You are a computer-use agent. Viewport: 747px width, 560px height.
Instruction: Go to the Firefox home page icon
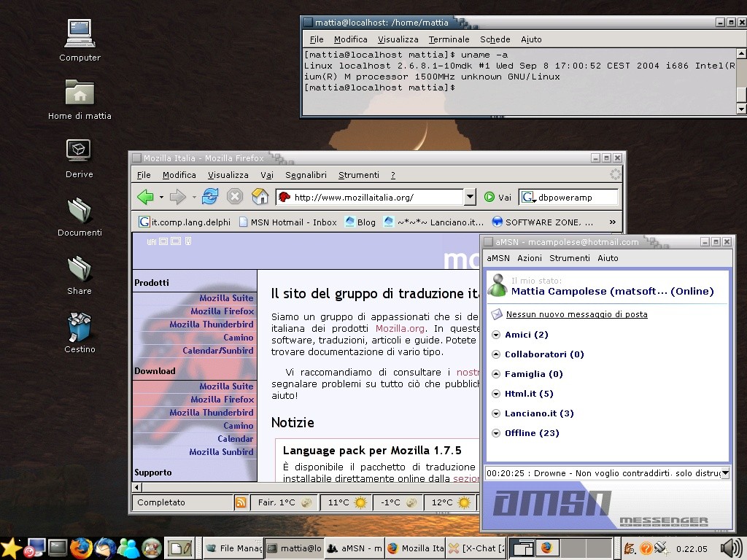260,197
